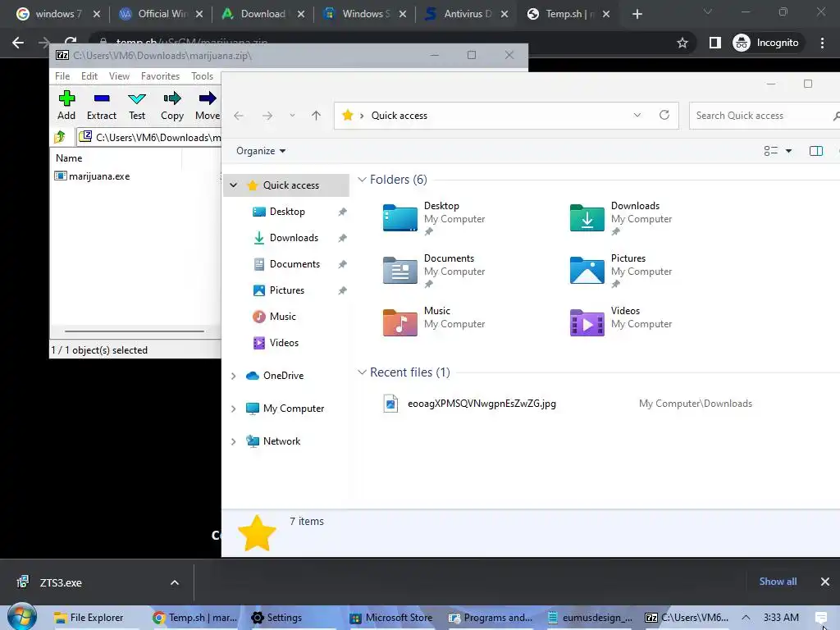This screenshot has width=840, height=630.
Task: Open the Tools menu in 7-Zip
Action: tap(202, 76)
